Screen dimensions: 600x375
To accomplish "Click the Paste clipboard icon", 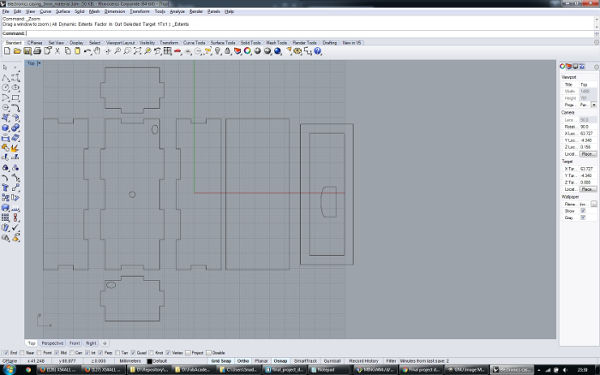I will [x=77, y=51].
